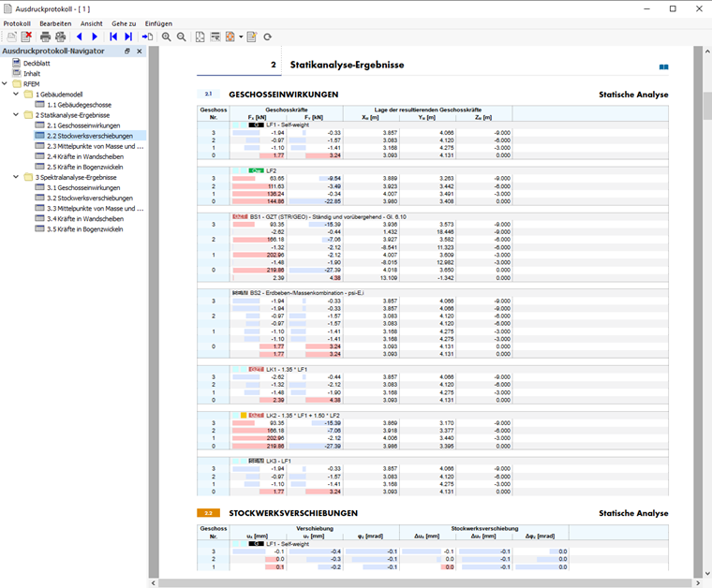Open the dropdown arrow beside the export icon
This screenshot has width=712, height=588.
coord(241,37)
